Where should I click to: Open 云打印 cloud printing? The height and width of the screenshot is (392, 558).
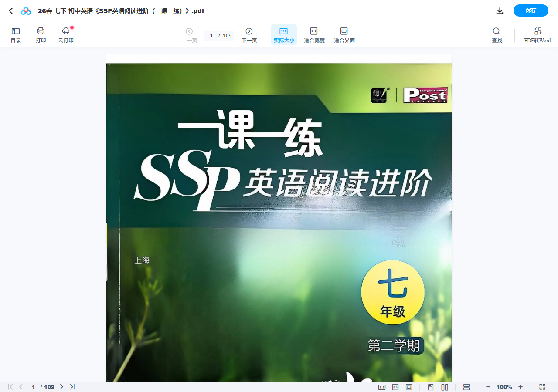[66, 35]
